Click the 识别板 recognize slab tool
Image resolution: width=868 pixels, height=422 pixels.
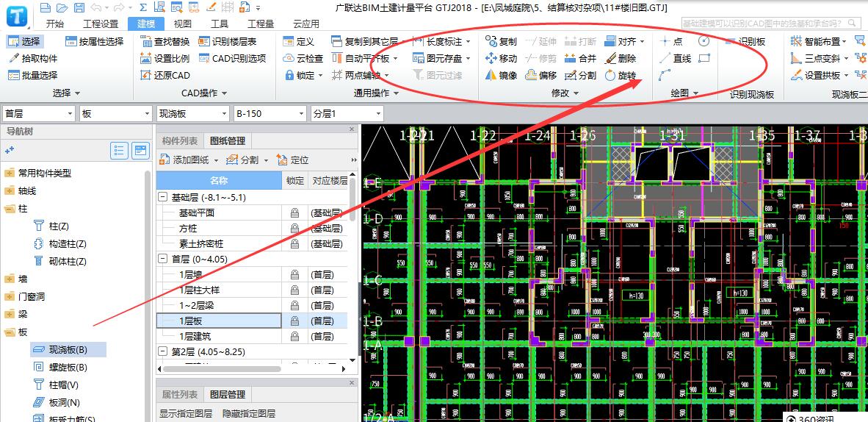[x=746, y=41]
